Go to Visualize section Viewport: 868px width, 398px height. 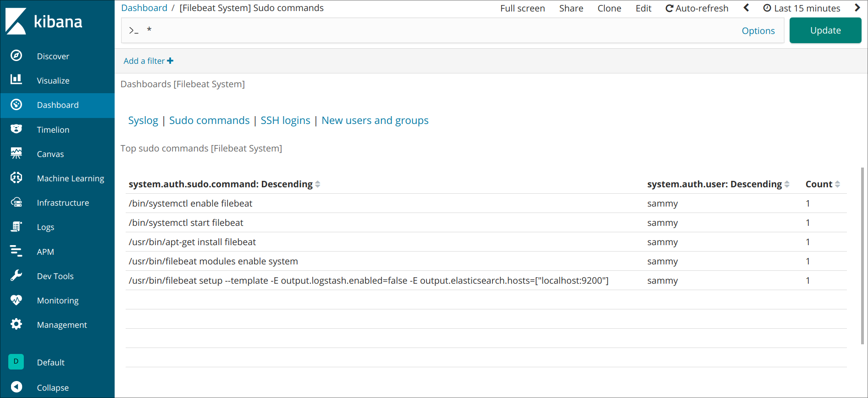[53, 80]
